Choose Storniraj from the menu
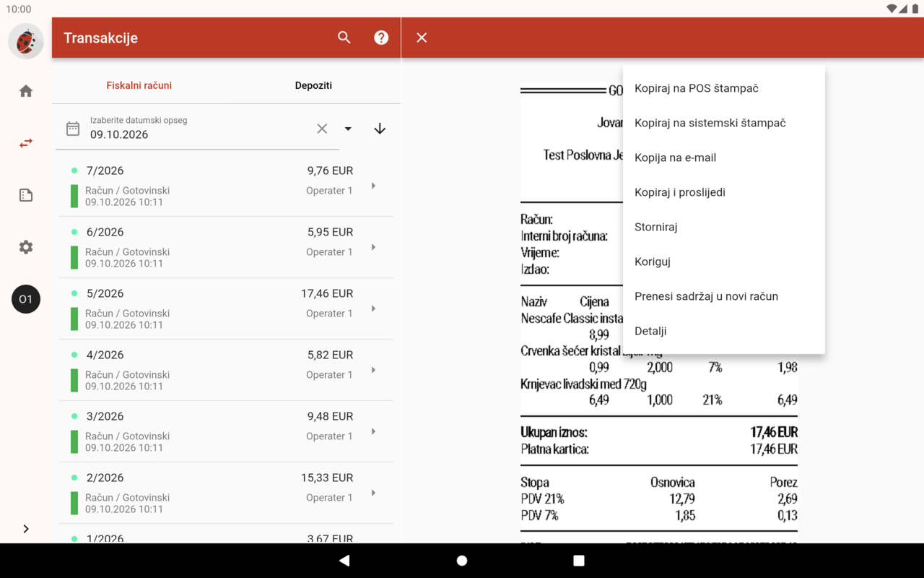 coord(724,227)
